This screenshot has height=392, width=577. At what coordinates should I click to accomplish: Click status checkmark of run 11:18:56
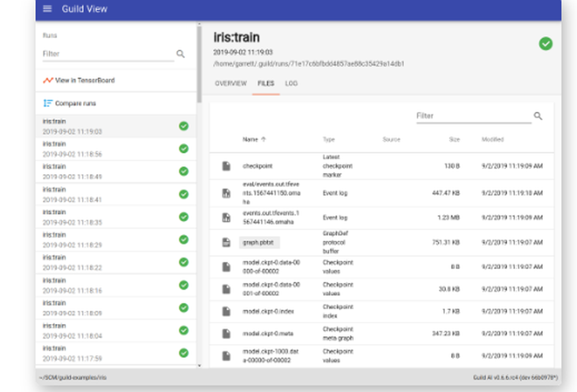click(183, 149)
